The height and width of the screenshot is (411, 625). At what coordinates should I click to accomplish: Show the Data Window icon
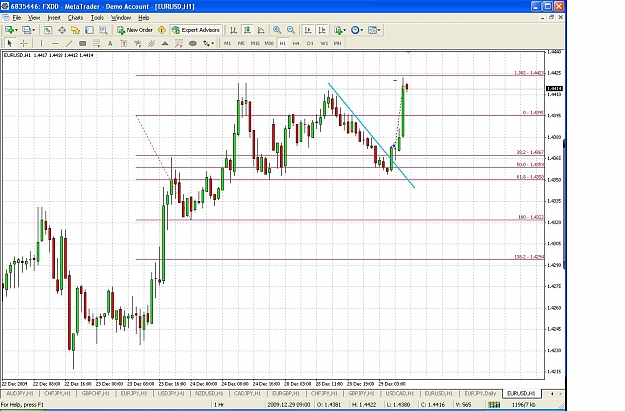pos(62,30)
